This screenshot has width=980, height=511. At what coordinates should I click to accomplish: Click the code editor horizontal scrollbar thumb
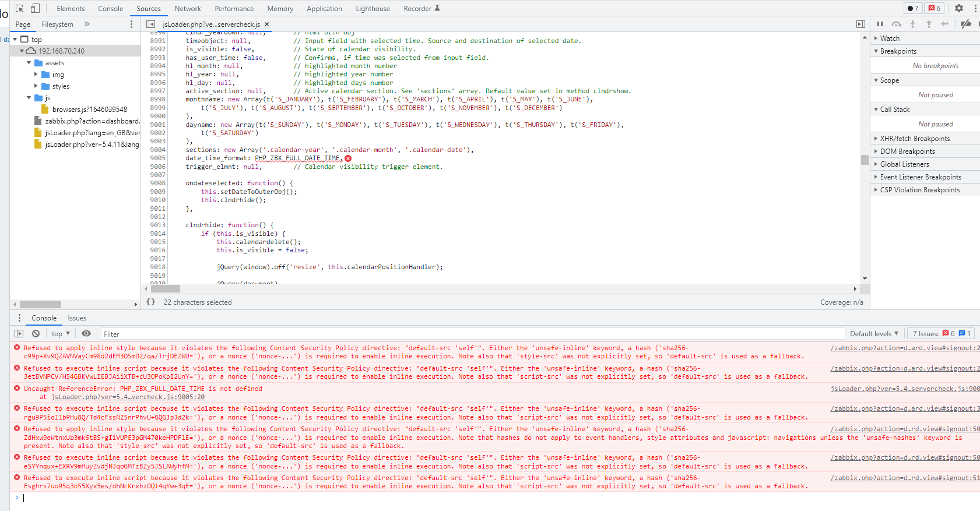point(165,288)
